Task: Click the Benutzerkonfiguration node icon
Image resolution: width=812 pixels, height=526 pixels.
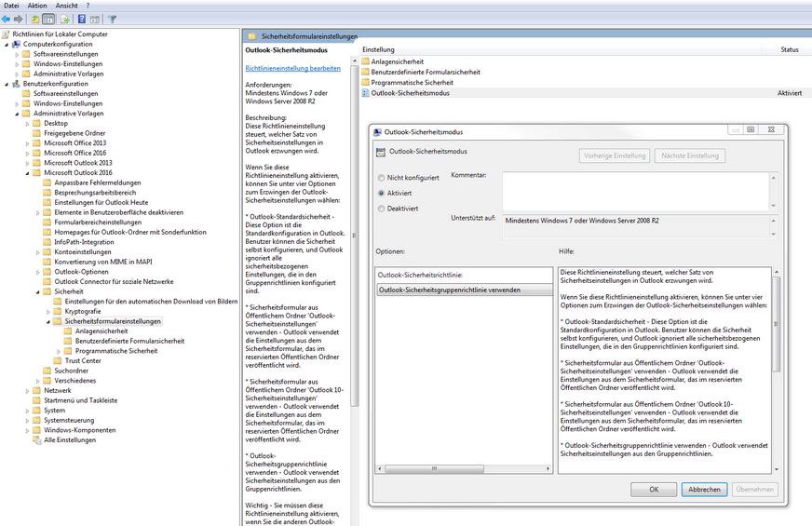Action: tap(16, 84)
